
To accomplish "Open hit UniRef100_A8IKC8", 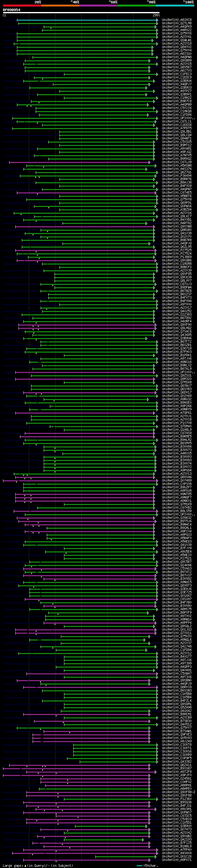I will click(x=177, y=20).
